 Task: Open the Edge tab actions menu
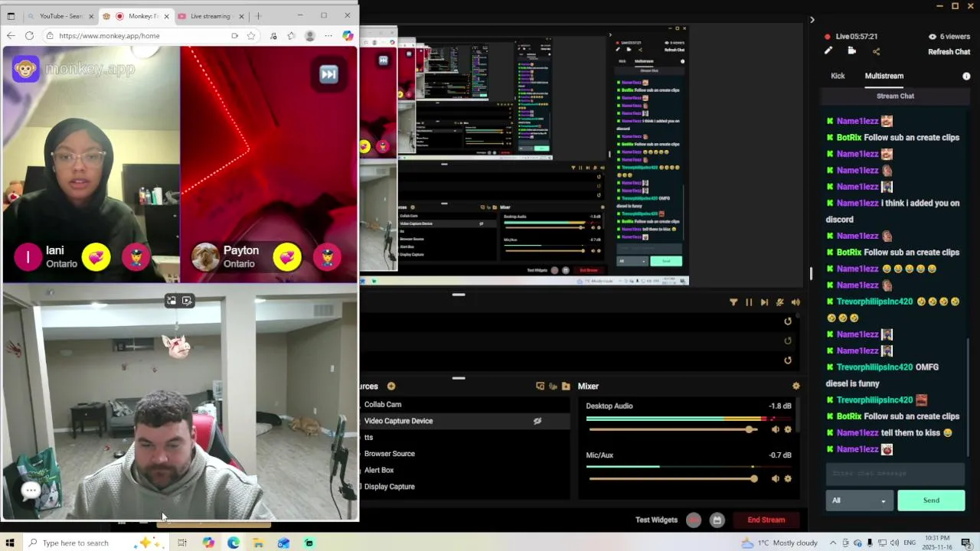point(11,16)
